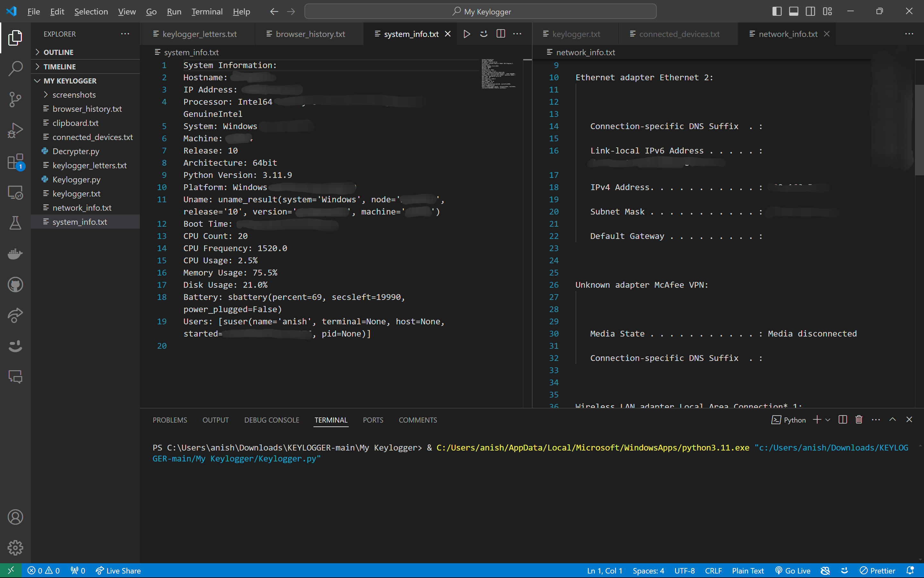The image size is (924, 578).
Task: Add a new terminal with the plus icon
Action: pyautogui.click(x=817, y=420)
